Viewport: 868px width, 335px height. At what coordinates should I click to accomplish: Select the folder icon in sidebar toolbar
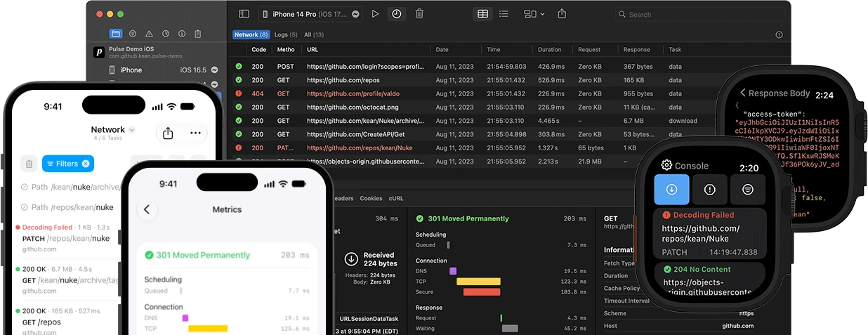coord(116,33)
